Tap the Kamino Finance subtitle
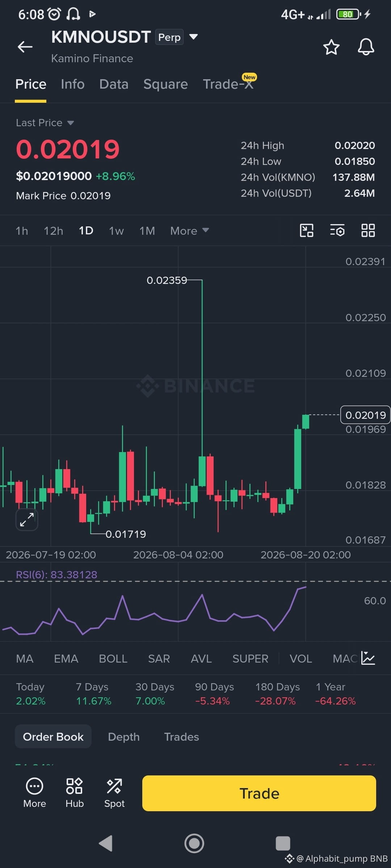This screenshot has width=391, height=868. pos(92,58)
